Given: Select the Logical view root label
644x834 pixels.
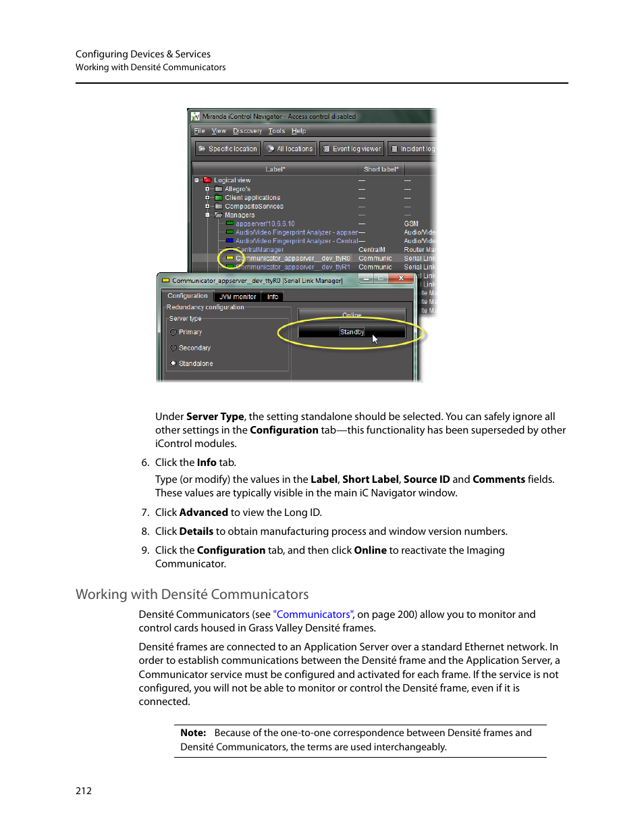Looking at the screenshot, I should click(232, 180).
